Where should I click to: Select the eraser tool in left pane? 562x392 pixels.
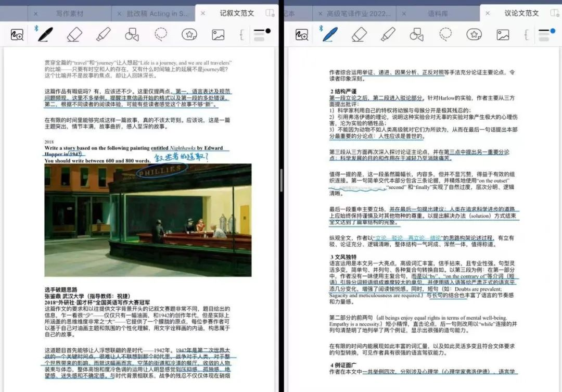[x=75, y=34]
